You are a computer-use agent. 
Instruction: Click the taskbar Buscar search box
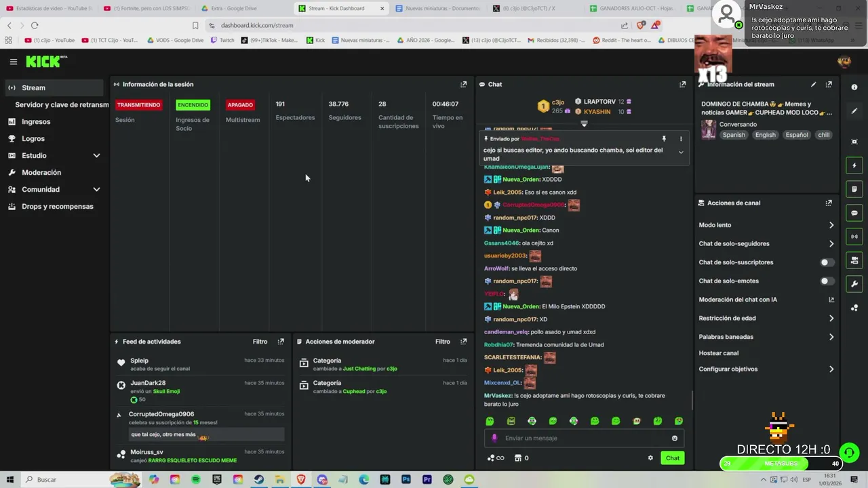coord(64,480)
